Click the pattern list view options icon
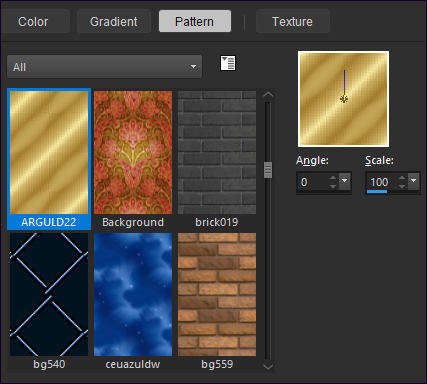 coord(228,63)
